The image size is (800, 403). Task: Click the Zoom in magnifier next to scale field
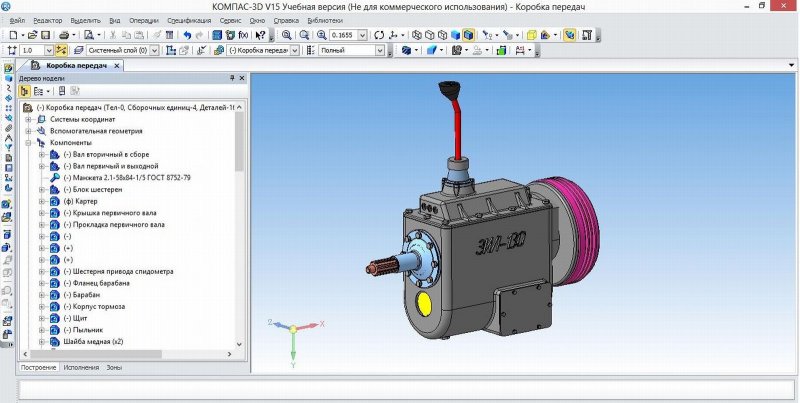tap(321, 35)
